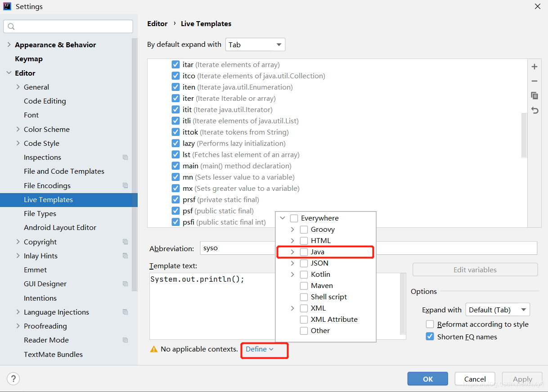Uncheck Shorten FQ names option
Image resolution: width=548 pixels, height=392 pixels.
tap(430, 337)
